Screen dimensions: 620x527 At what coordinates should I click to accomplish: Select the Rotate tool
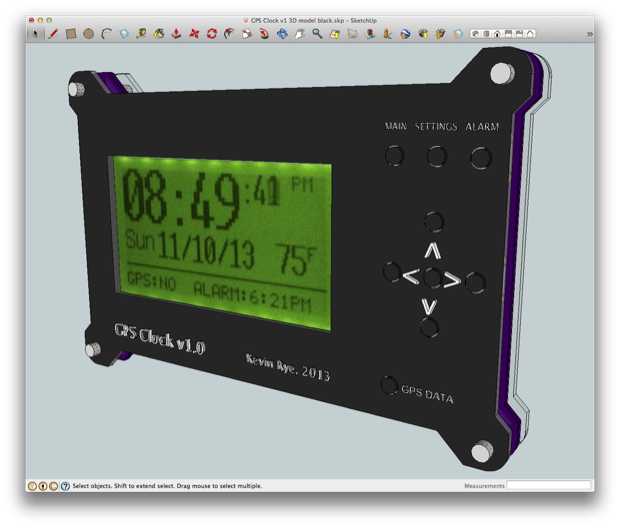click(x=212, y=34)
